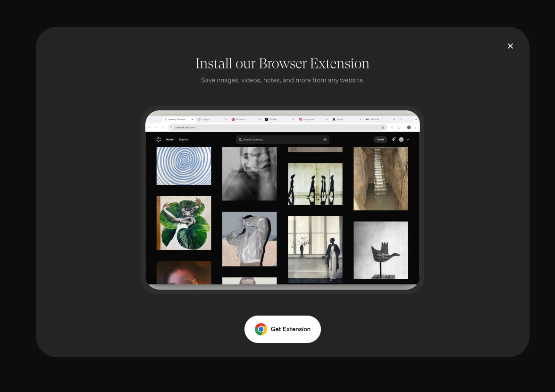
Task: Open the walking silhouettes photo thumbnail
Action: [315, 184]
